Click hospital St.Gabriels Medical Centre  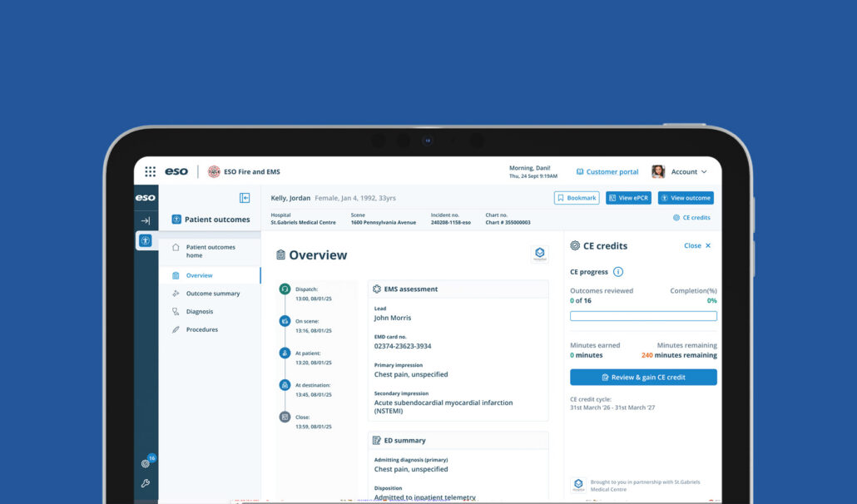(x=304, y=222)
